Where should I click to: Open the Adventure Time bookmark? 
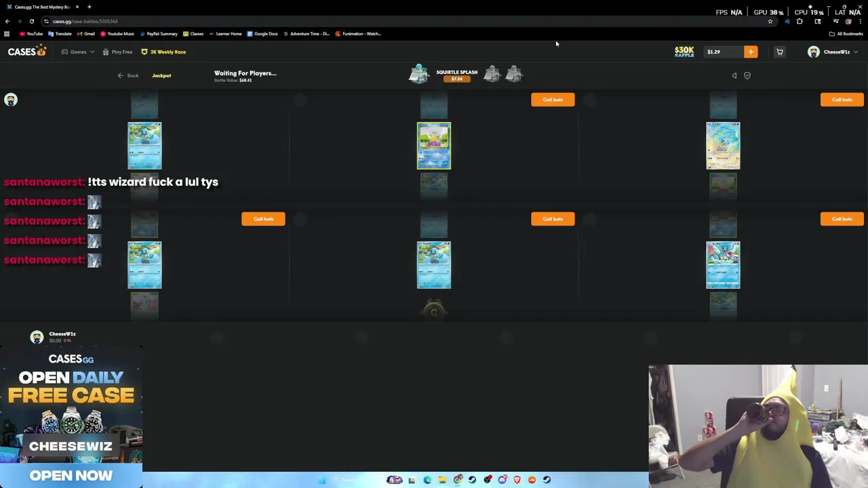click(307, 34)
